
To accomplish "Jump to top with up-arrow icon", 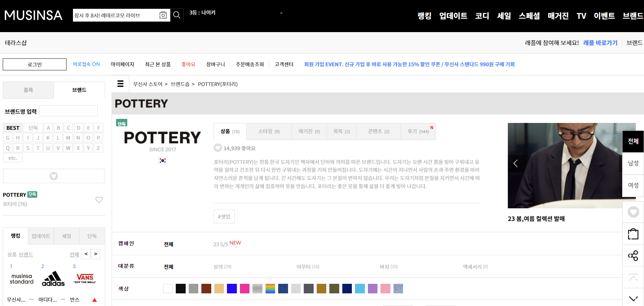I will [633, 277].
